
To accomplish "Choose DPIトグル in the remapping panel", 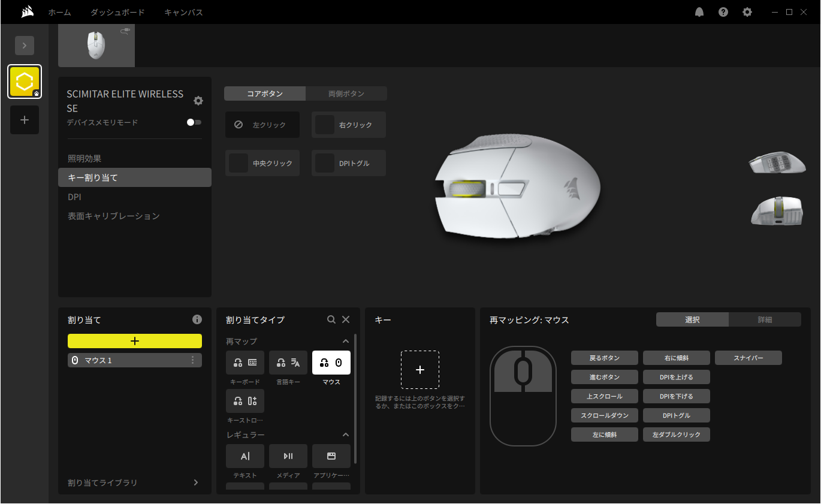I will (x=677, y=415).
